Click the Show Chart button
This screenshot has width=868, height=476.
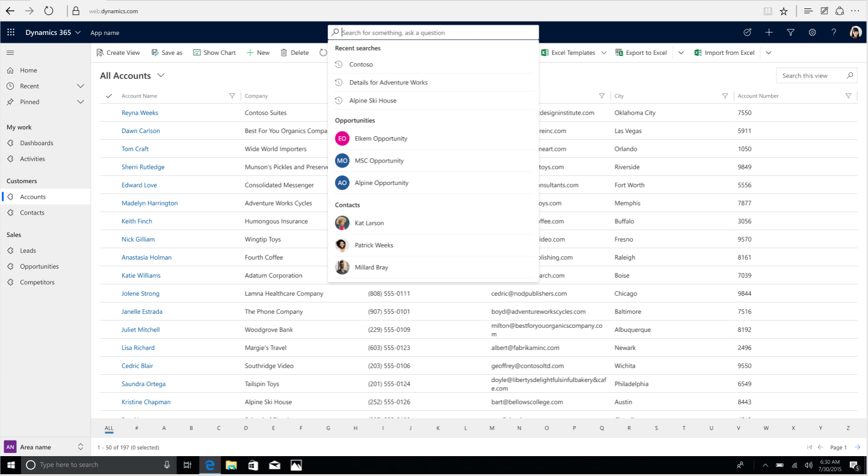(x=214, y=53)
